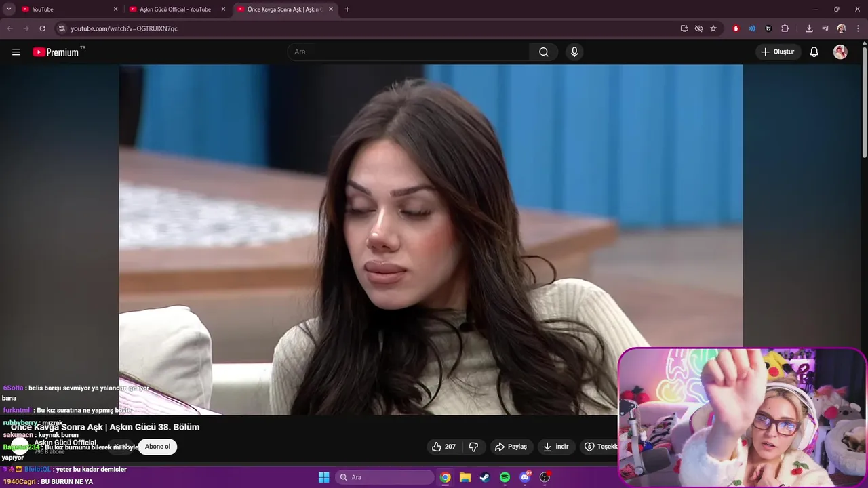The image size is (868, 488).
Task: Click the crossed-eye privacy icon in address bar
Action: click(x=698, y=28)
